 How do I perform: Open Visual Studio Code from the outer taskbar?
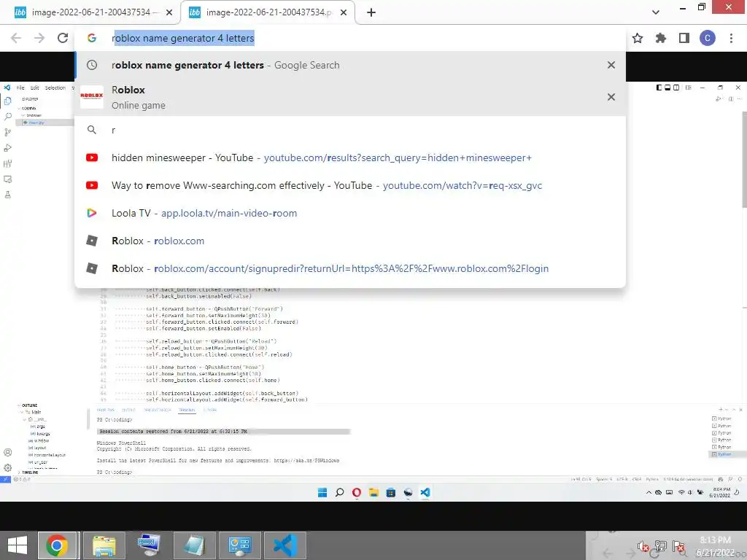pos(285,545)
